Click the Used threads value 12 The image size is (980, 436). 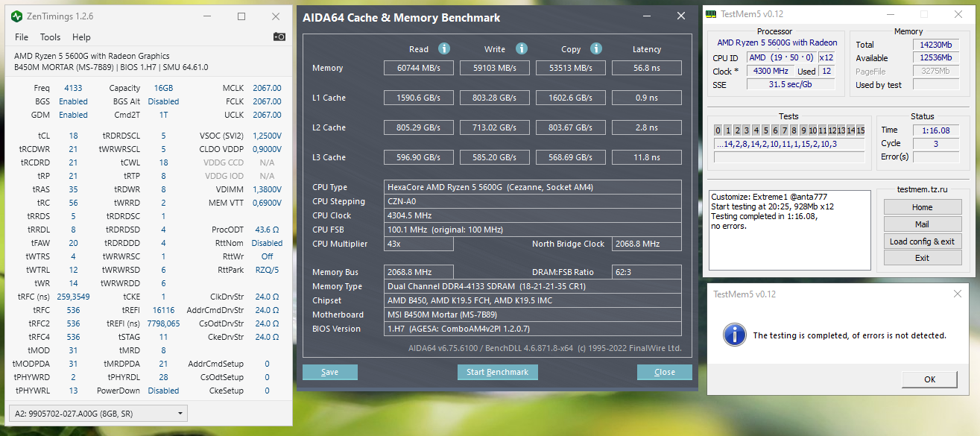point(826,71)
